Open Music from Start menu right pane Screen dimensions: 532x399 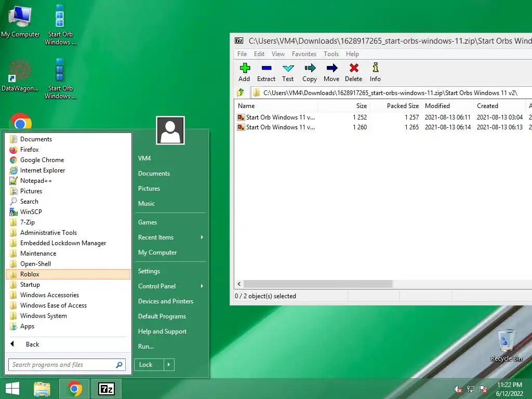(170, 204)
